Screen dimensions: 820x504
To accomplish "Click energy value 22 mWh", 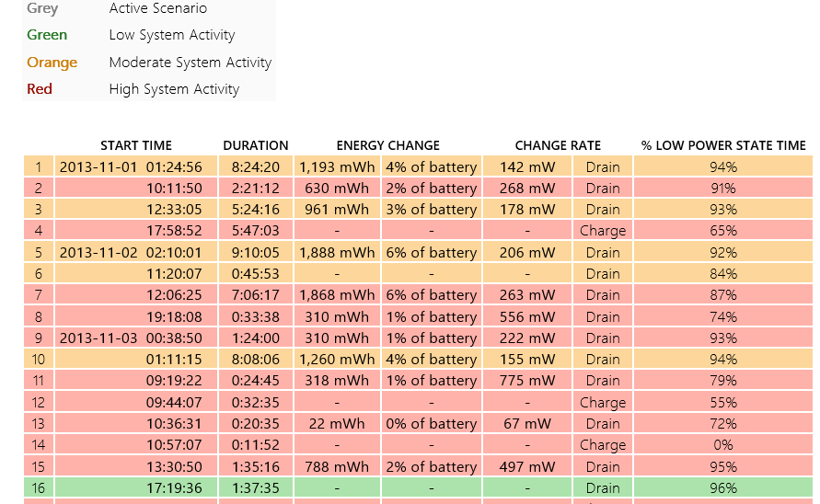I will point(337,423).
